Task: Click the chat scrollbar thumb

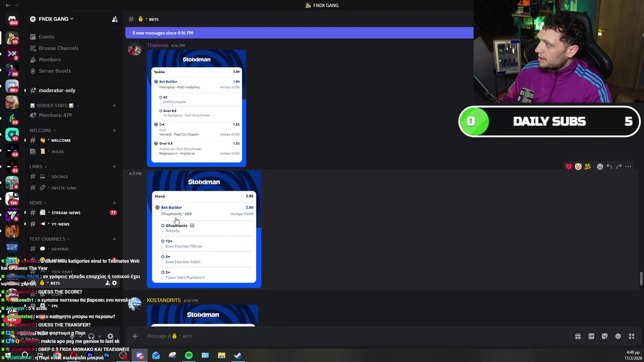Action: 641,279
